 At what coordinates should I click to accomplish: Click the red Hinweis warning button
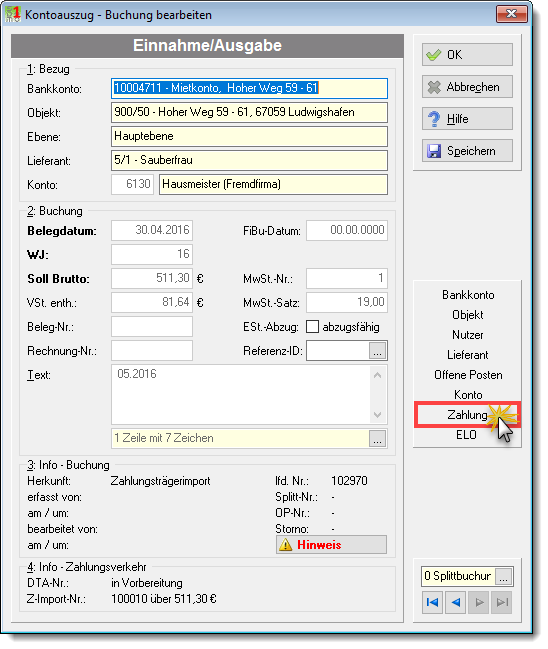(331, 545)
